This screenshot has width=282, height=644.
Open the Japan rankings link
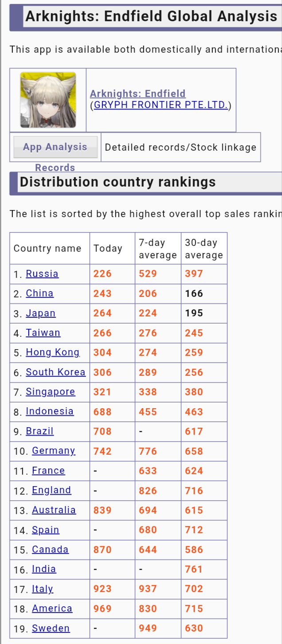41,313
